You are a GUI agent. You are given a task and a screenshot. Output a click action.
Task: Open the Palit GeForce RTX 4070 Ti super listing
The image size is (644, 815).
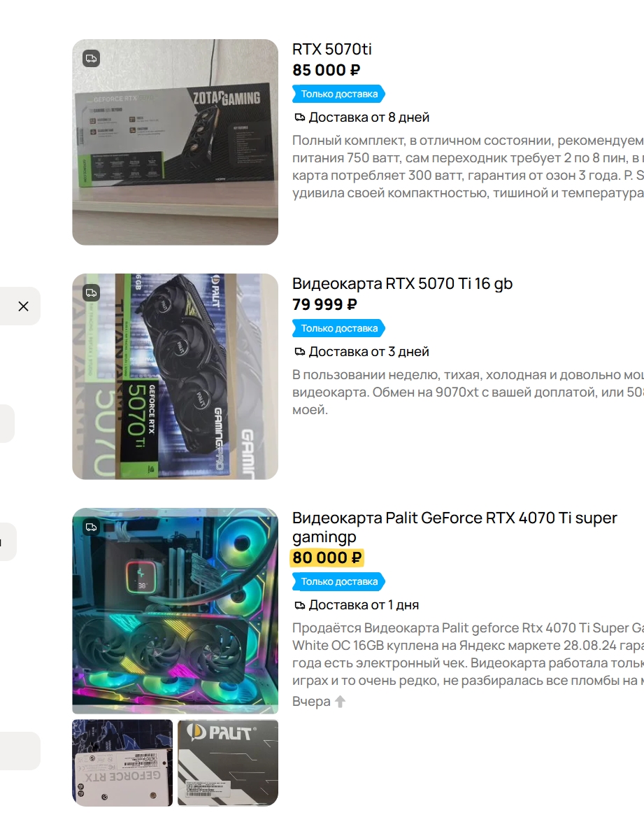coord(455,527)
